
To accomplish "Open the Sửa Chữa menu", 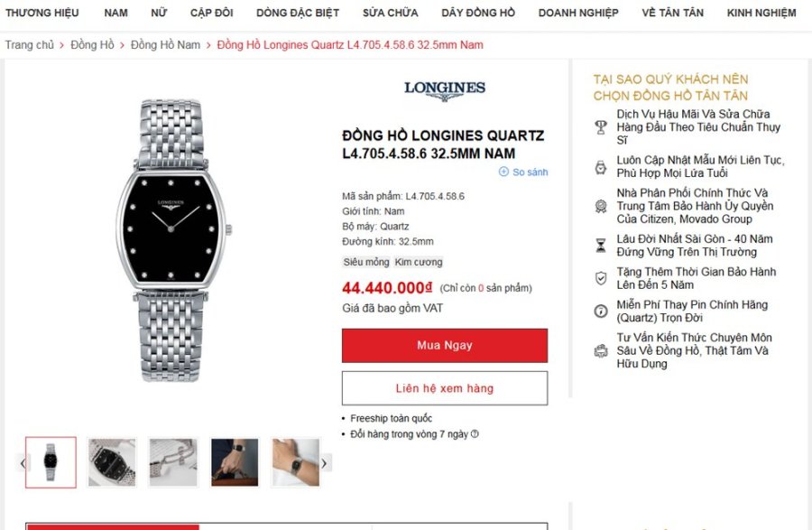I will (390, 13).
